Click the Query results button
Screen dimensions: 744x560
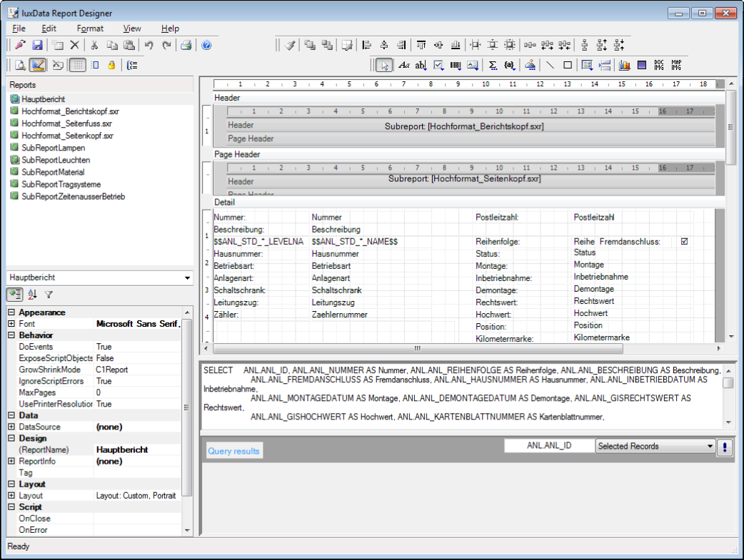[234, 451]
